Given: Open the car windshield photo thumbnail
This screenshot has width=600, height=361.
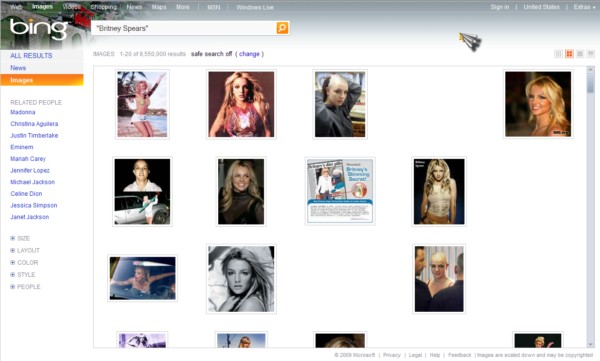Looking at the screenshot, I should point(142,278).
